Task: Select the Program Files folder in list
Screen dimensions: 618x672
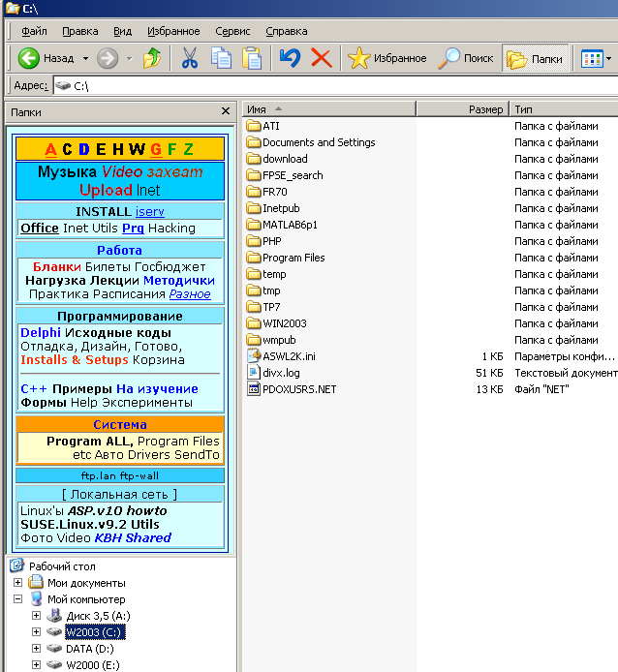Action: pos(293,258)
